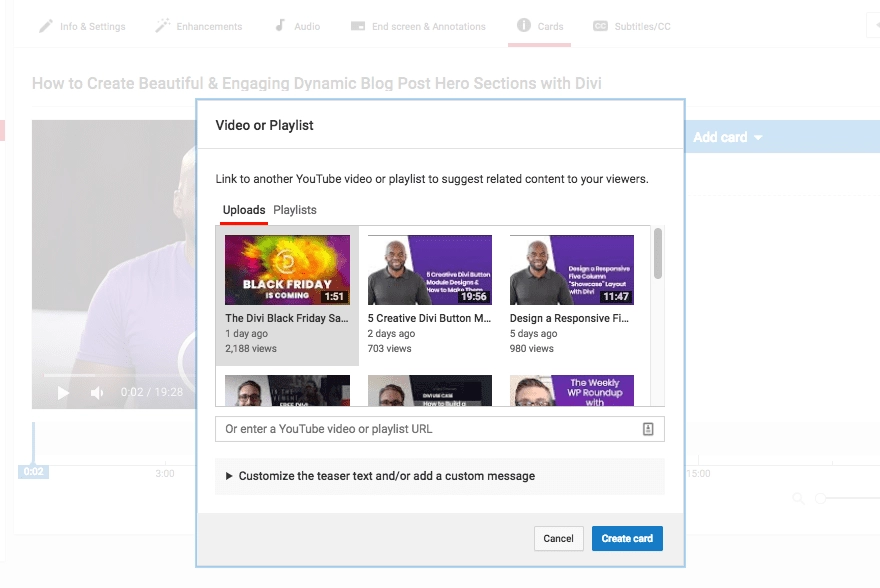Click the Create card button

627,538
